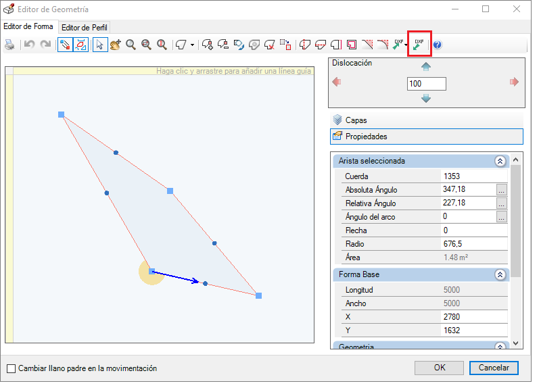Screen dimensions: 539x392
Task: Select the arrow pointer tool
Action: 100,45
